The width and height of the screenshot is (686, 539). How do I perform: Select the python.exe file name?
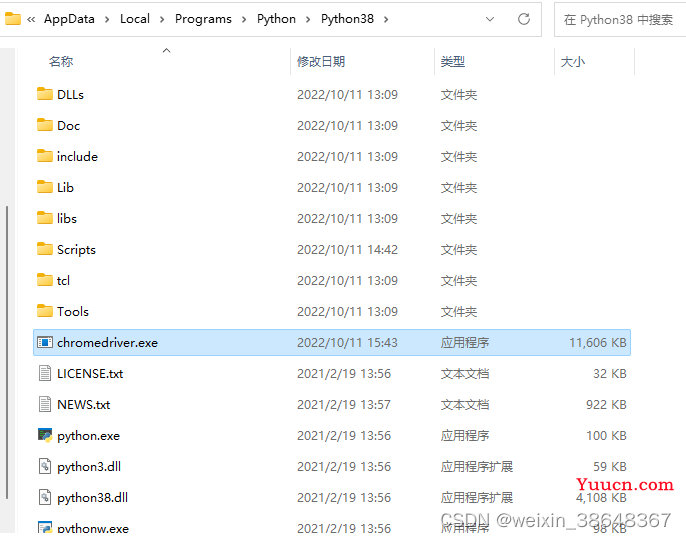pos(88,436)
